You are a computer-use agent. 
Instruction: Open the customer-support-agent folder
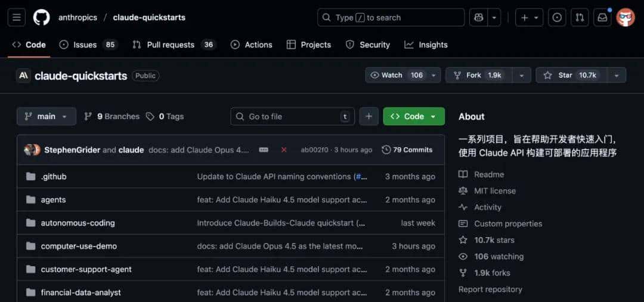point(86,269)
